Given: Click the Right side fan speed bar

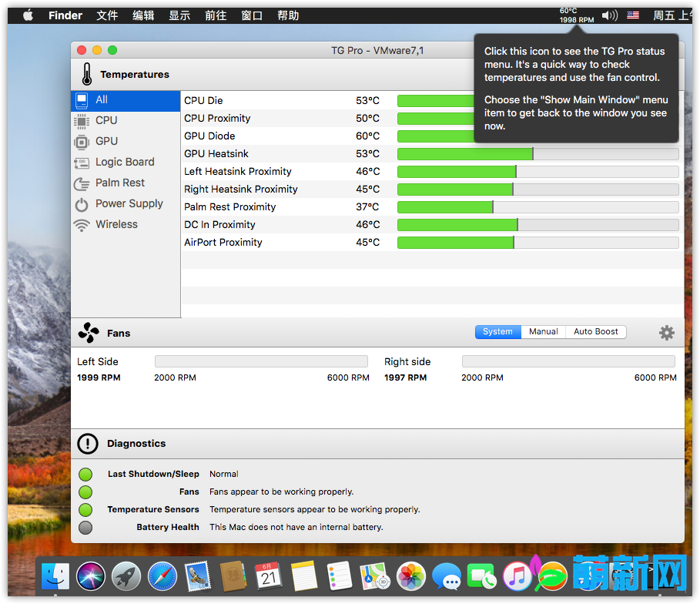Looking at the screenshot, I should click(x=568, y=361).
